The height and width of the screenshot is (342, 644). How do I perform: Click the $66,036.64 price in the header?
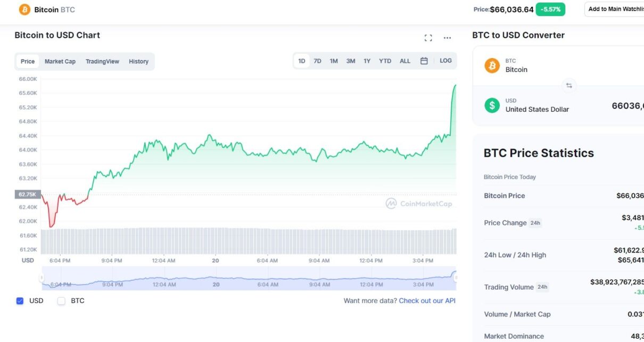[x=511, y=10]
